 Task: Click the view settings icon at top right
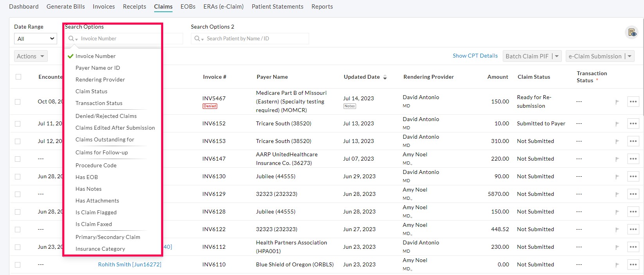coord(632,33)
